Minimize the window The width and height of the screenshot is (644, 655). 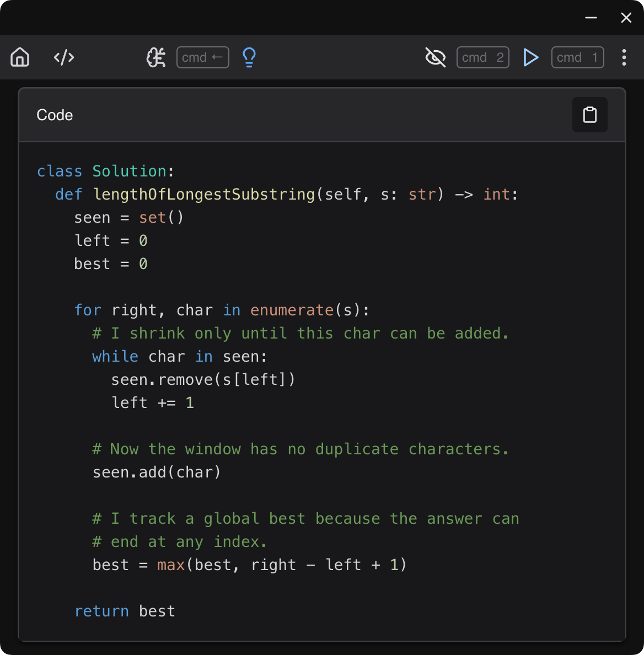click(x=591, y=18)
